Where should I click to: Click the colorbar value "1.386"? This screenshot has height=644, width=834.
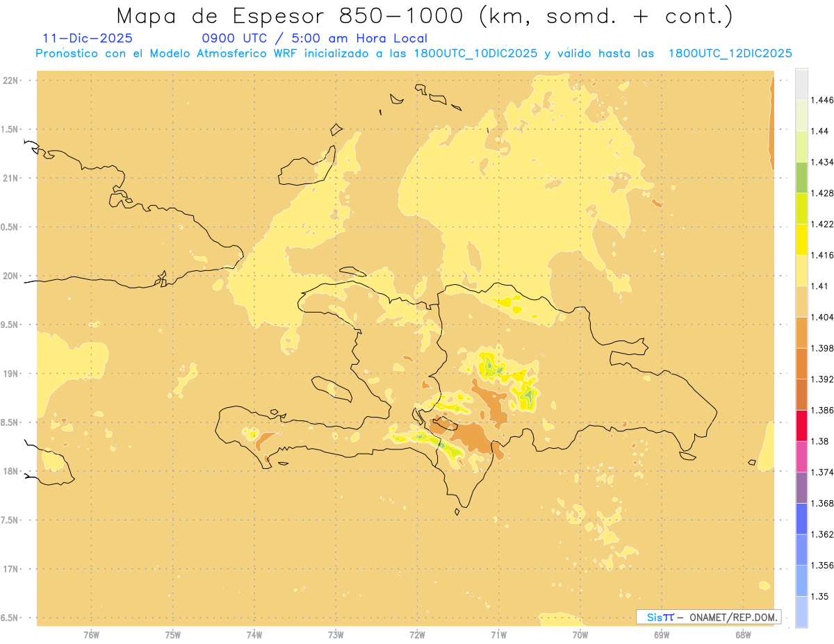point(822,410)
